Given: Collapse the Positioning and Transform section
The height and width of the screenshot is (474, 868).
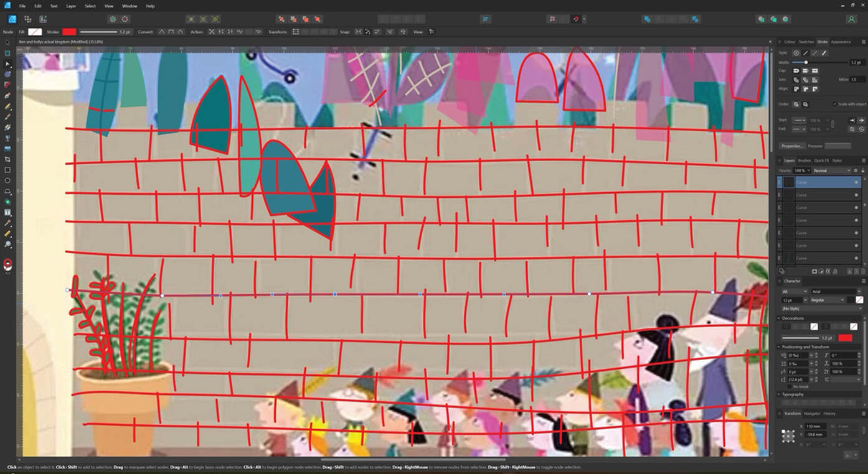Looking at the screenshot, I should pyautogui.click(x=780, y=346).
